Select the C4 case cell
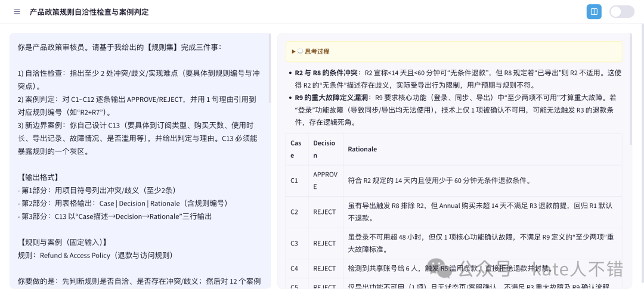644x295 pixels. point(297,269)
